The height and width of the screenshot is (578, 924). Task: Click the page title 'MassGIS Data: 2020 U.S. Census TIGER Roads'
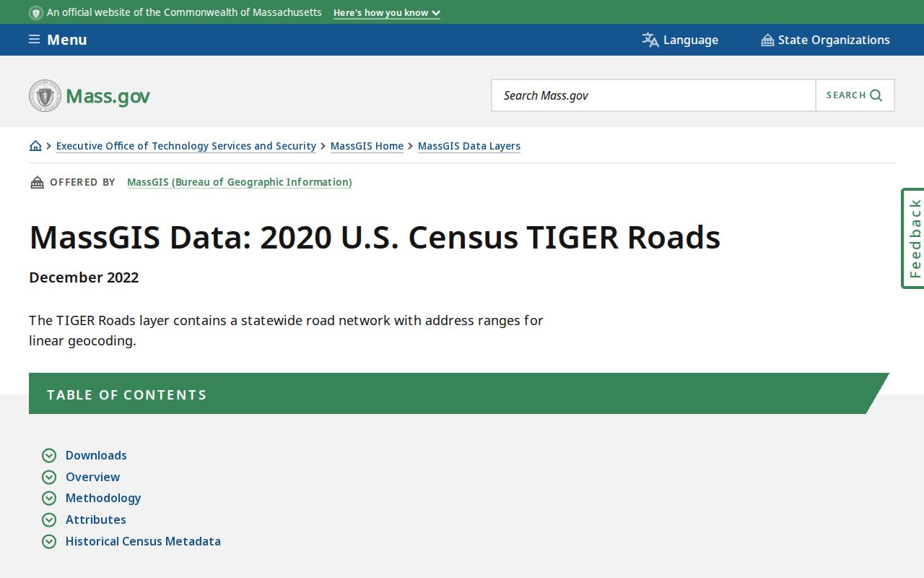(375, 237)
